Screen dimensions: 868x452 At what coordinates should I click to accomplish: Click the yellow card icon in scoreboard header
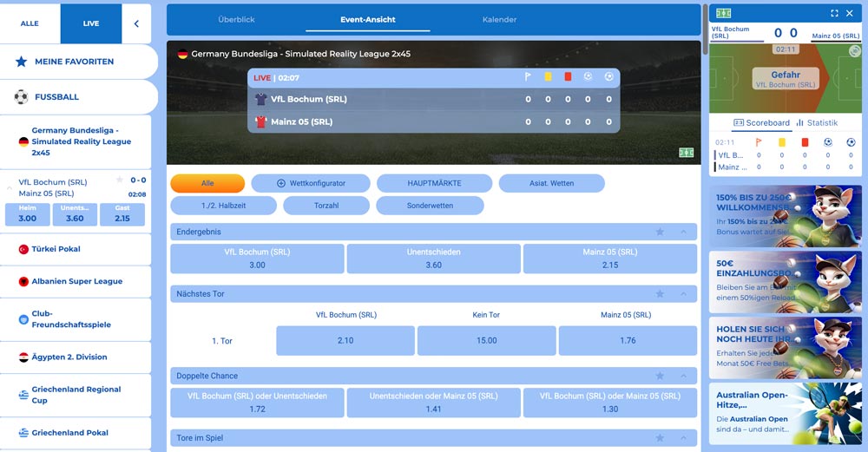click(548, 77)
